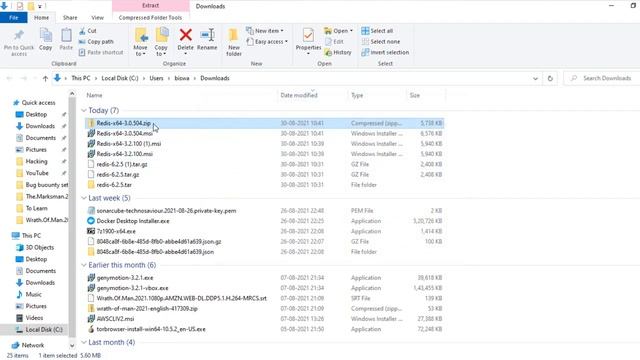640x360 pixels.
Task: Open Videos under This PC
Action: [34, 318]
